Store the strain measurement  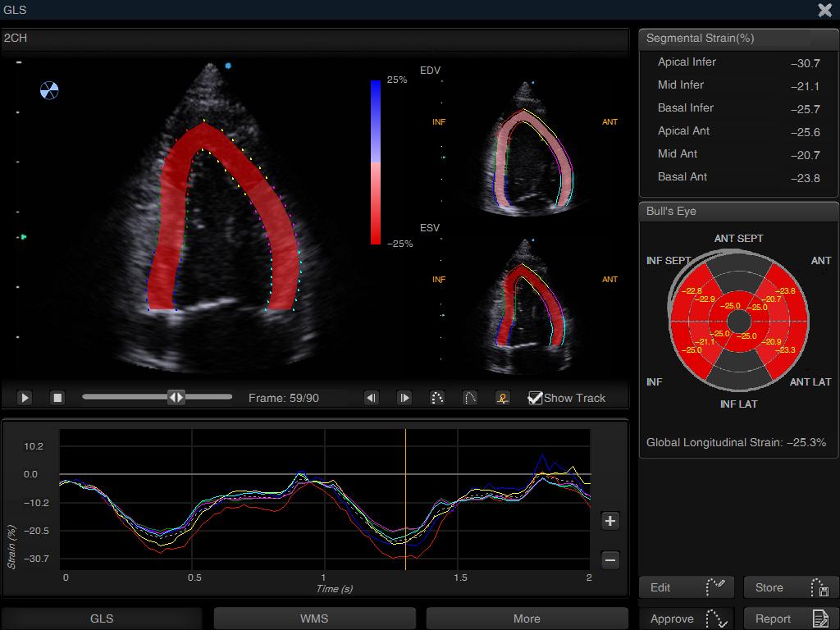(791, 587)
